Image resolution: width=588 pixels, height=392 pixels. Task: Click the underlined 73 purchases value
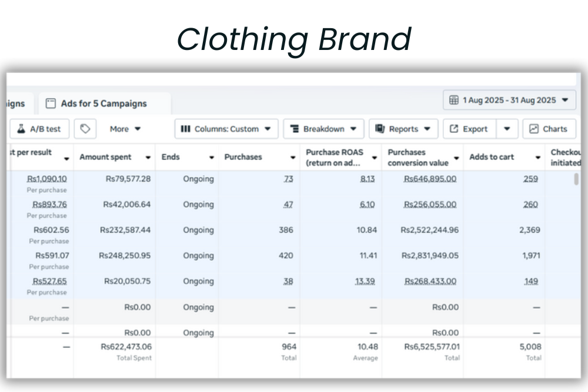click(x=288, y=179)
